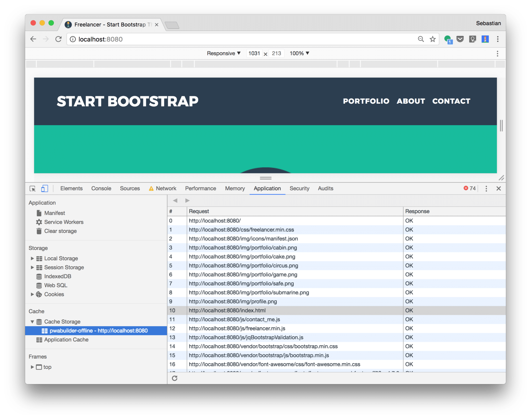Switch to the Elements tab

tap(71, 188)
